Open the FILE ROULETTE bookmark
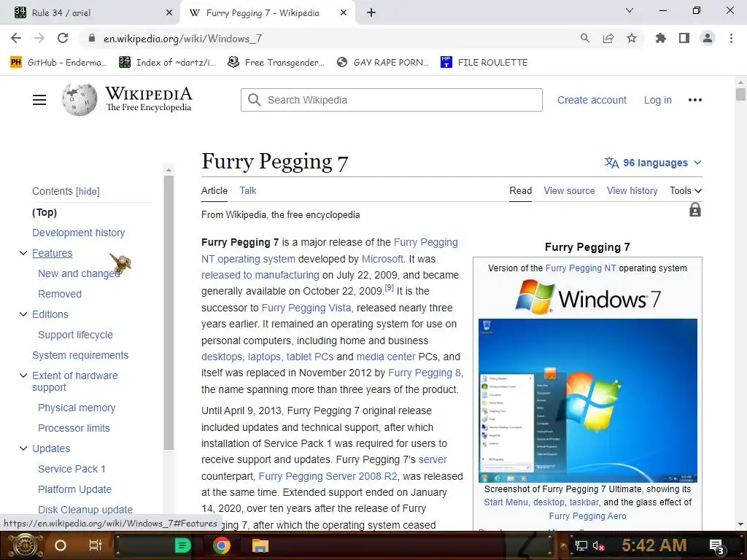Viewport: 747px width, 560px height. [x=484, y=63]
